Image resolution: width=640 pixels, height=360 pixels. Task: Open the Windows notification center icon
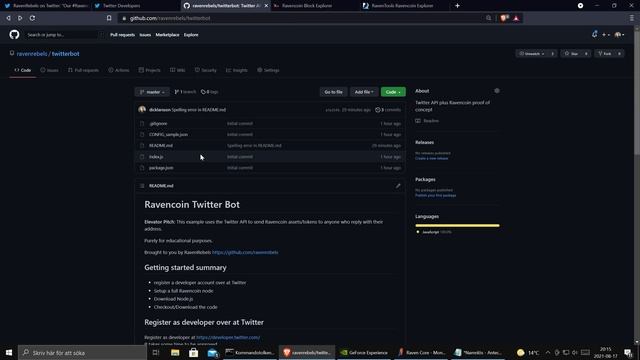628,353
